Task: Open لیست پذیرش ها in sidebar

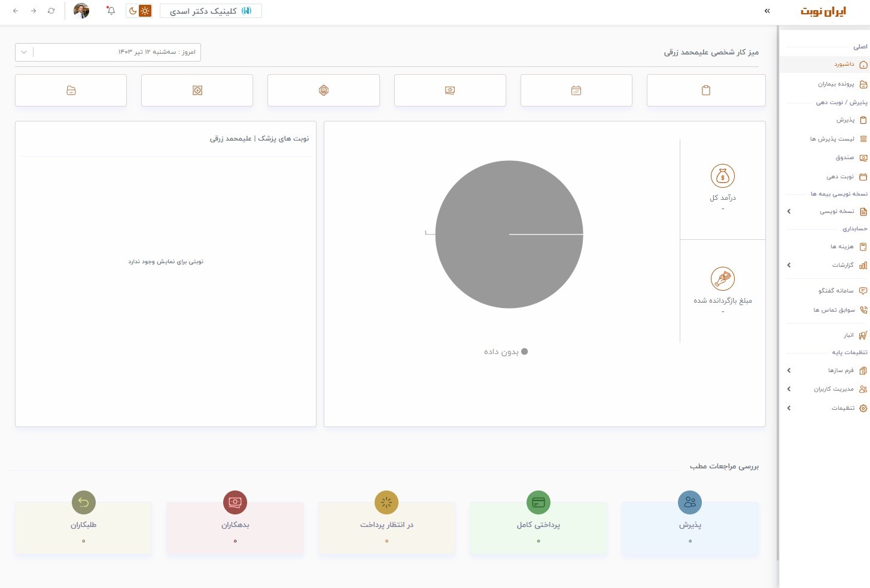Action: (825, 139)
